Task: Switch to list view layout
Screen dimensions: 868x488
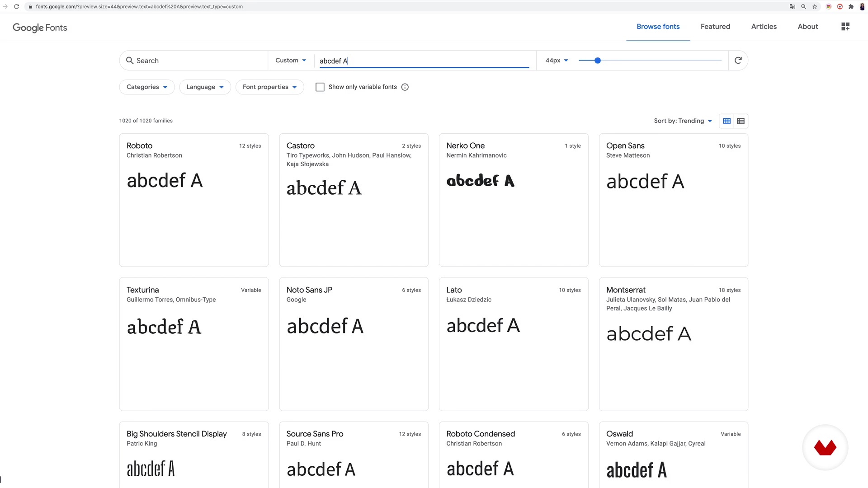Action: (741, 121)
